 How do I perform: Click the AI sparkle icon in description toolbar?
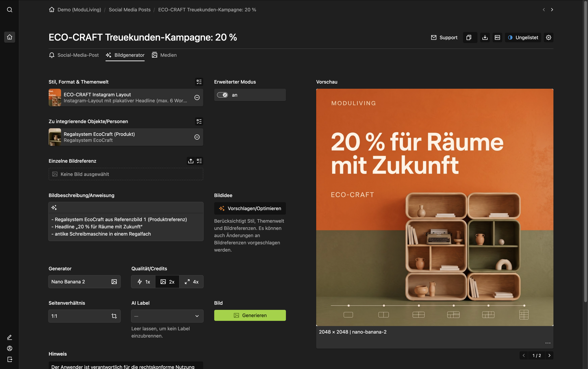[54, 207]
